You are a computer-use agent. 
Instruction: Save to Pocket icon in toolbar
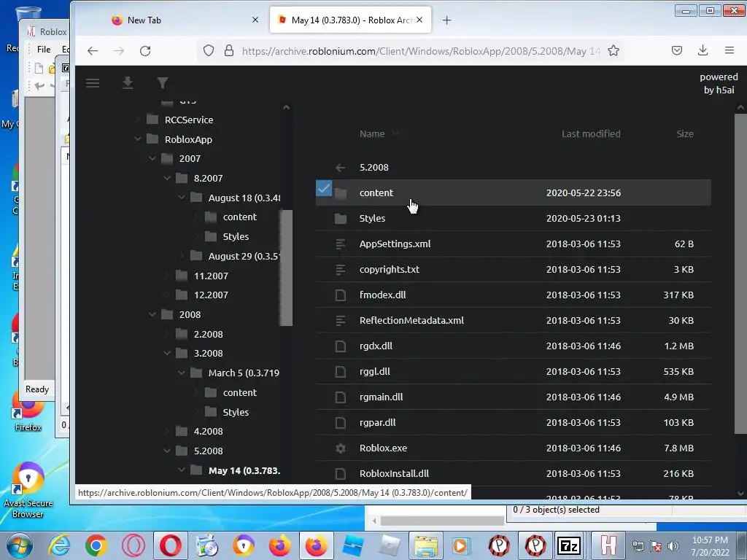pyautogui.click(x=676, y=50)
